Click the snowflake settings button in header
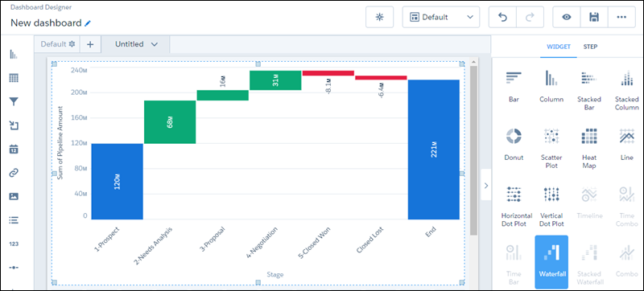 379,17
